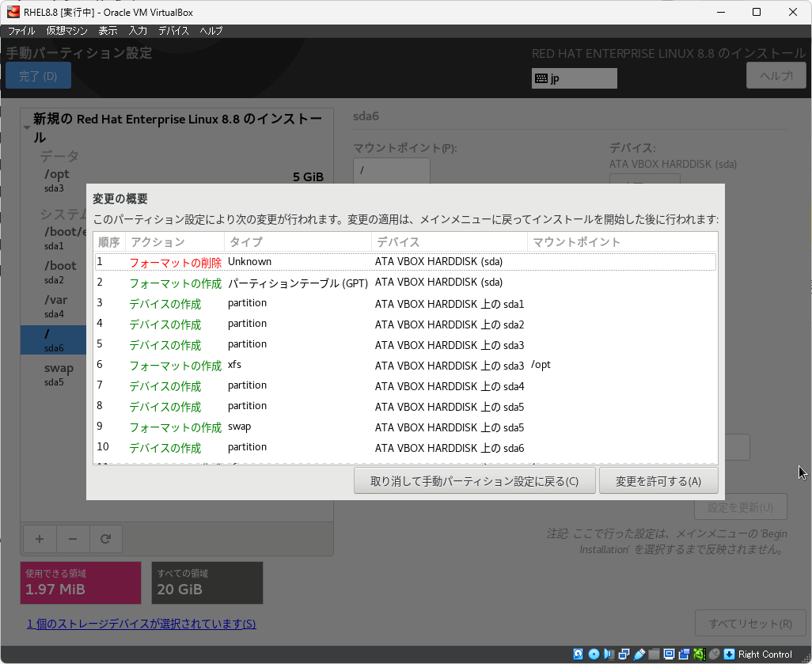Select the / sda6 partition entry
This screenshot has width=812, height=664.
pos(54,340)
